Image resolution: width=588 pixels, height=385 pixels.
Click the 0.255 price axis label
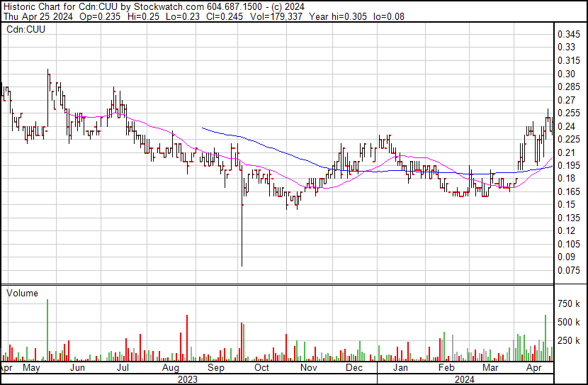569,113
